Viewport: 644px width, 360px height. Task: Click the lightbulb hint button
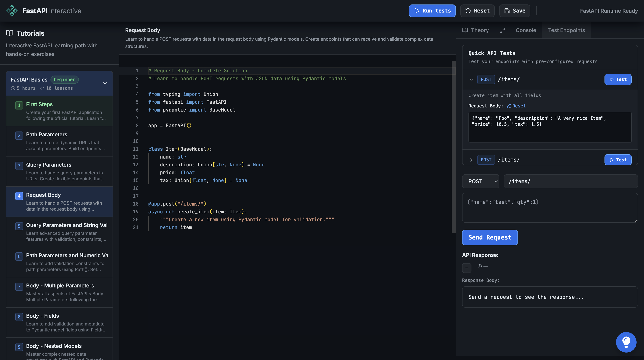click(x=626, y=342)
